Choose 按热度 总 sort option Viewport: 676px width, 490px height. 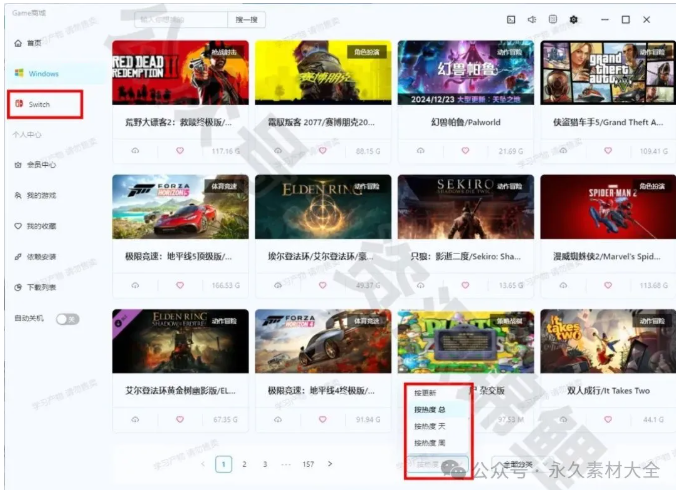click(x=438, y=409)
